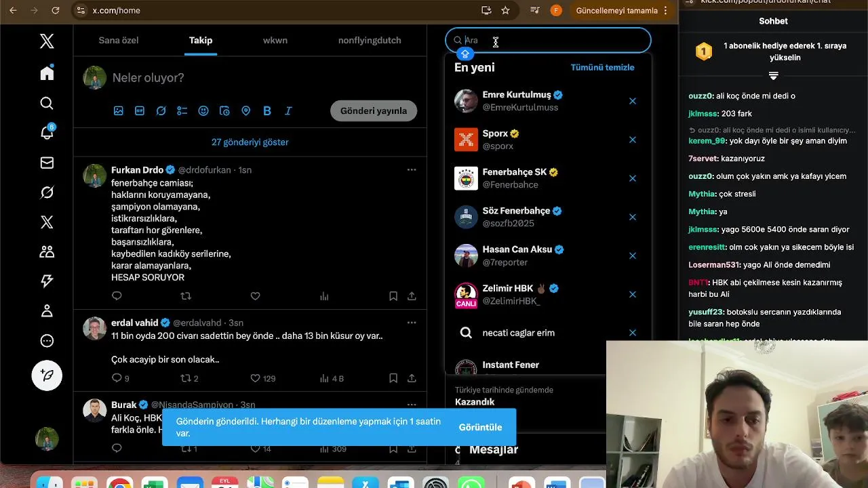Add GIF icon in composer
868x488 pixels.
(140, 110)
